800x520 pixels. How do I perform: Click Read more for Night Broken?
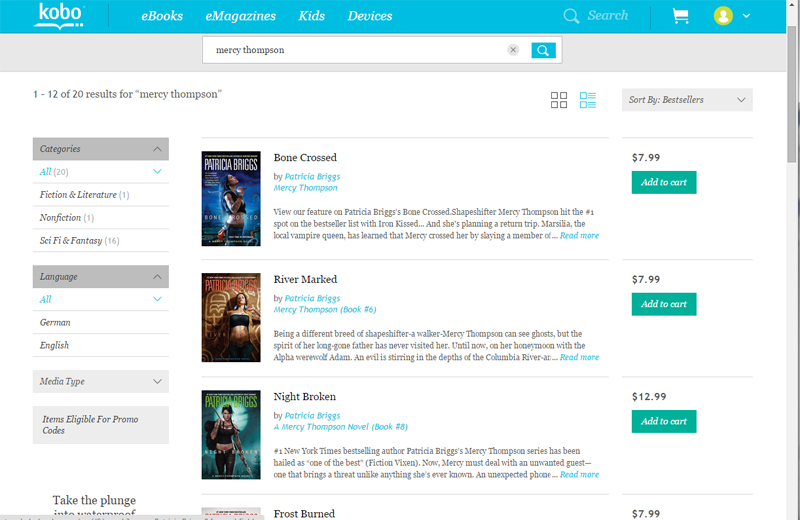(x=579, y=475)
